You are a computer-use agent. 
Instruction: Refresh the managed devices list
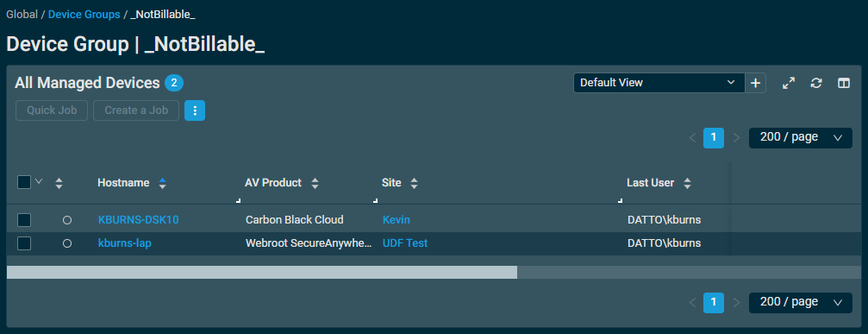(816, 83)
